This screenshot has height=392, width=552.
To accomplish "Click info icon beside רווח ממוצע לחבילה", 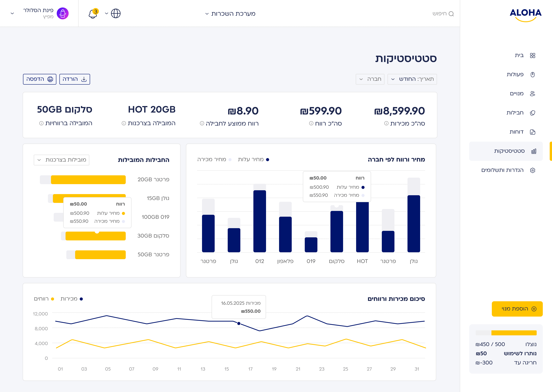I will coord(202,123).
